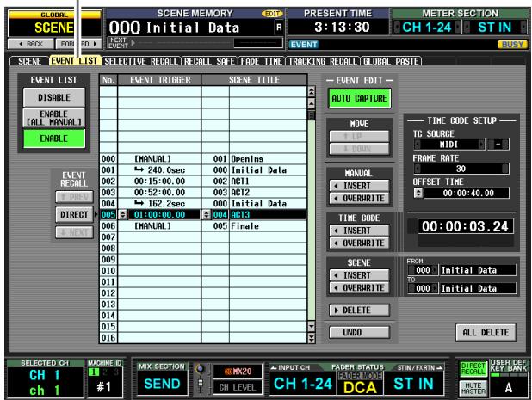Click the FROM scene number 000 field

click(x=423, y=270)
